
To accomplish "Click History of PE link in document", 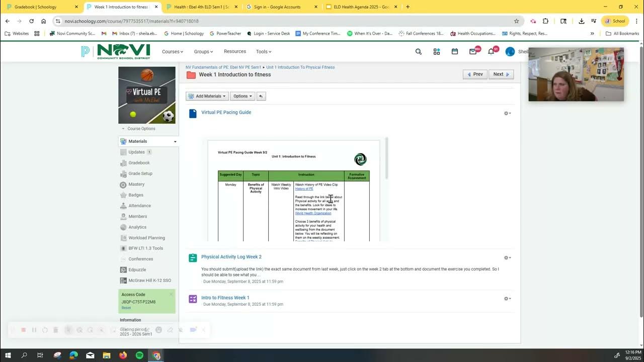I will click(x=304, y=189).
